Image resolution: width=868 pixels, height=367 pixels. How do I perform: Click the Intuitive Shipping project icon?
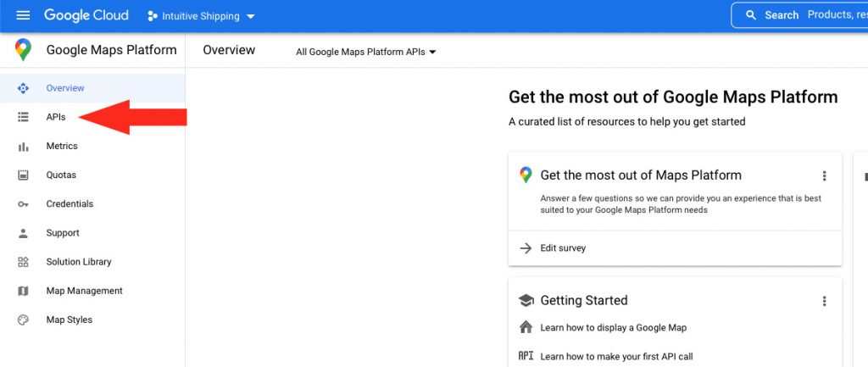click(x=153, y=16)
